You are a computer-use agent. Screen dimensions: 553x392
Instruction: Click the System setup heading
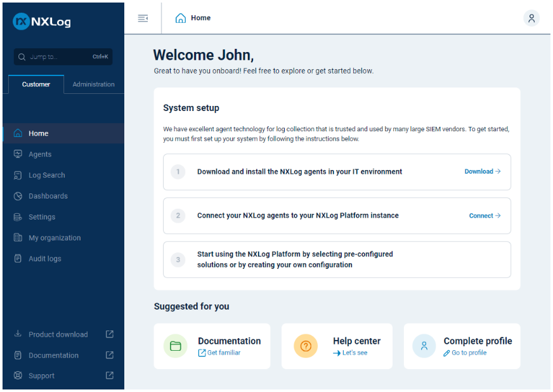[191, 108]
